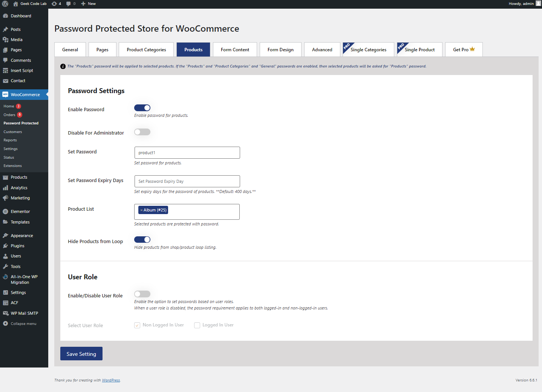This screenshot has width=542, height=392.
Task: Click the Save Setting button
Action: pos(81,354)
